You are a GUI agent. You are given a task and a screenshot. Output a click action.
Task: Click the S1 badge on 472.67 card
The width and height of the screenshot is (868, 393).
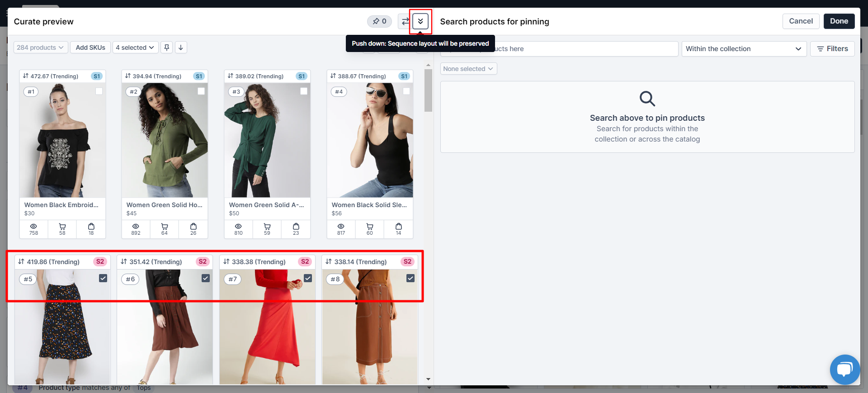pyautogui.click(x=97, y=76)
